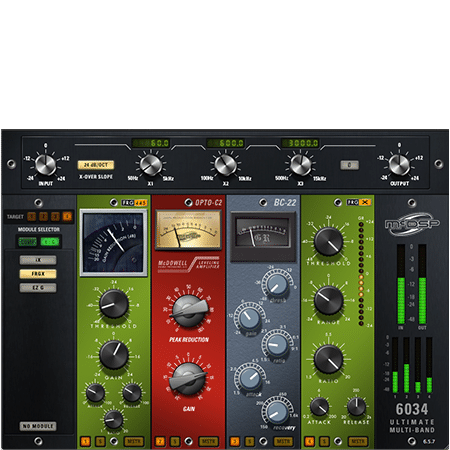This screenshot has height=450, width=450.
Task: Click the FRG 445 Gain knob
Action: pyautogui.click(x=114, y=355)
